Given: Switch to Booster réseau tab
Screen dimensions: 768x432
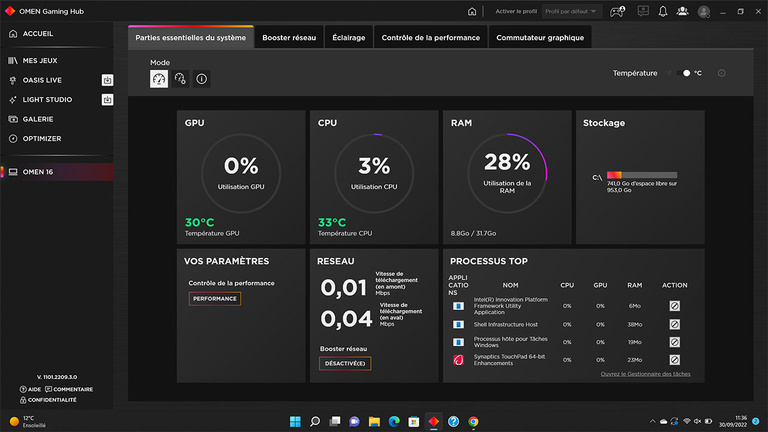Looking at the screenshot, I should pos(289,37).
